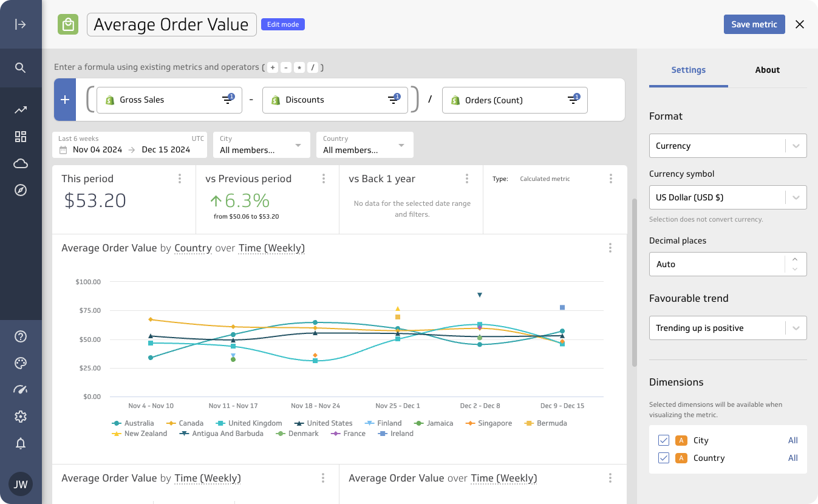Switch to the About tab
This screenshot has width=818, height=504.
coord(767,70)
